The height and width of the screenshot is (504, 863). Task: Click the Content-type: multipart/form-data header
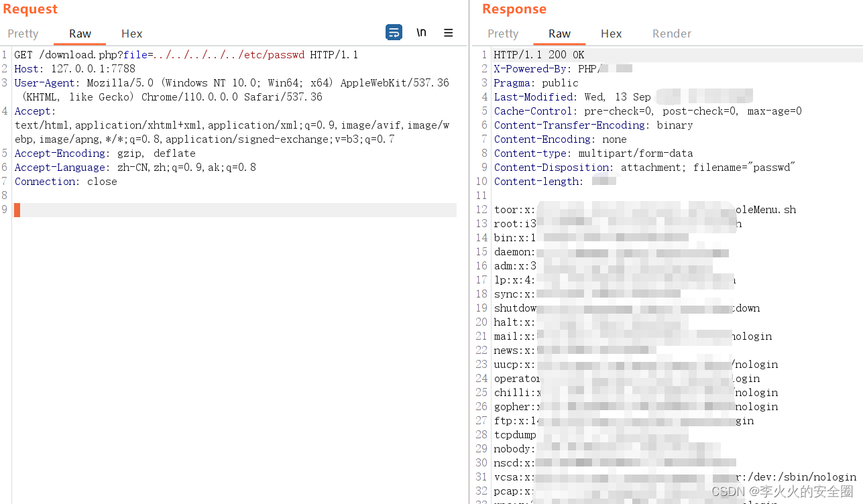(x=593, y=153)
